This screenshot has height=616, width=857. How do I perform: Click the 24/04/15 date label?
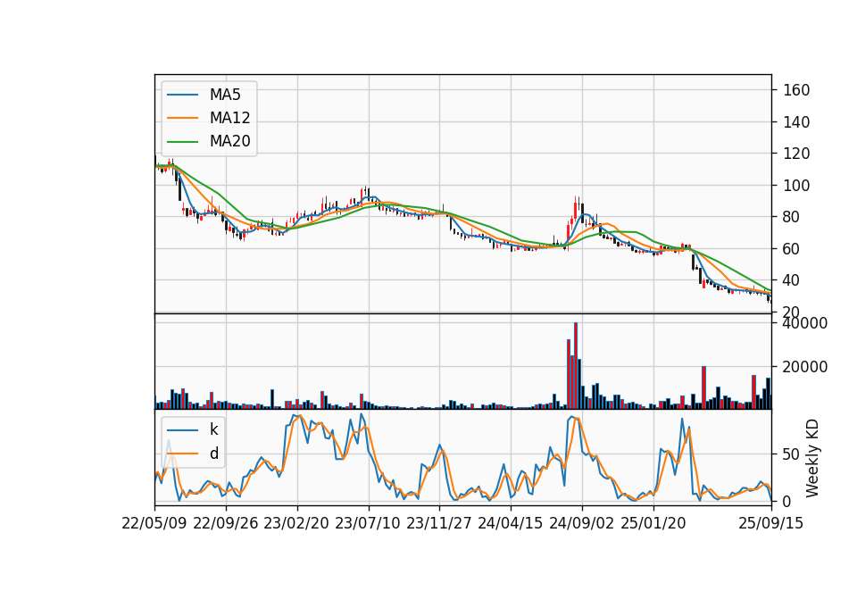511,523
